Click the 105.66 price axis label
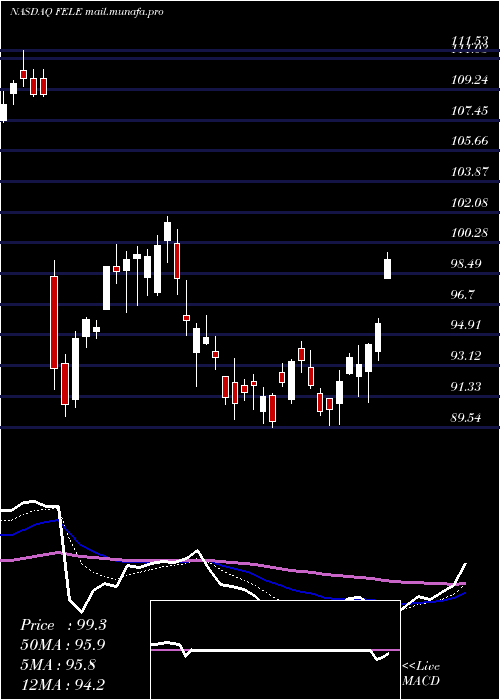The height and width of the screenshot is (700, 500). (470, 141)
